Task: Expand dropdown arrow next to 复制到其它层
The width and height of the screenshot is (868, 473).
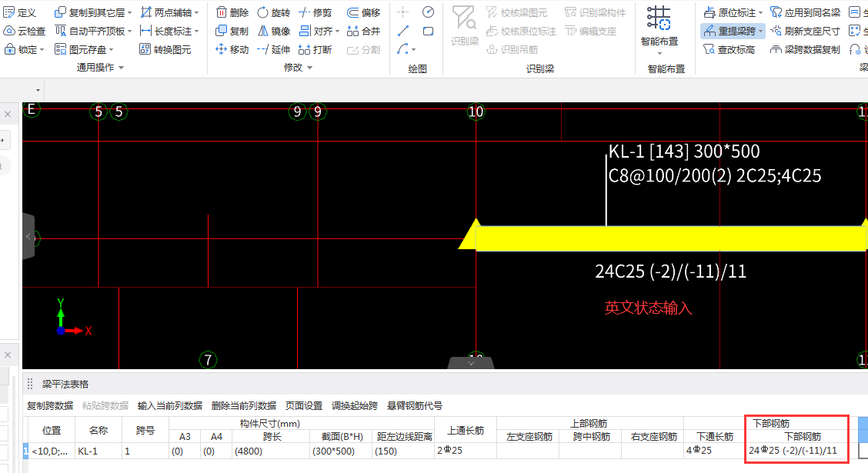Action: pyautogui.click(x=130, y=13)
